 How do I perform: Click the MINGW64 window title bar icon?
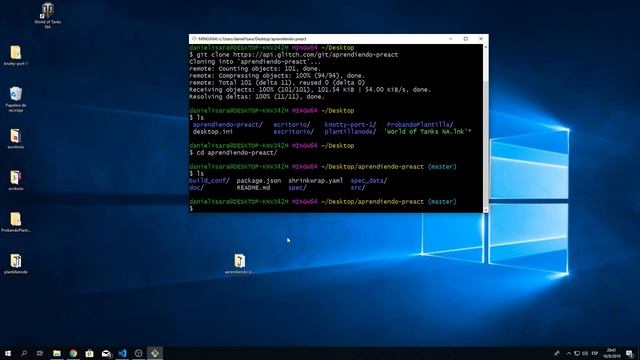point(194,38)
